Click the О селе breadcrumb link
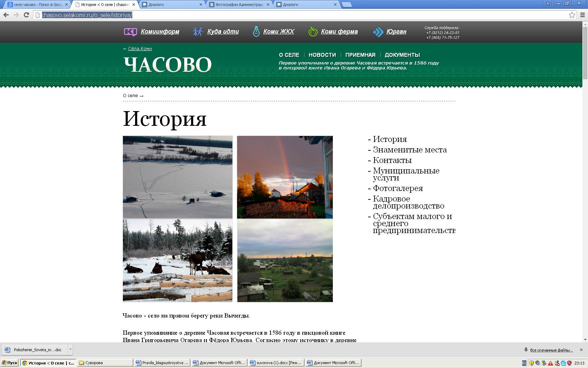 coord(130,96)
